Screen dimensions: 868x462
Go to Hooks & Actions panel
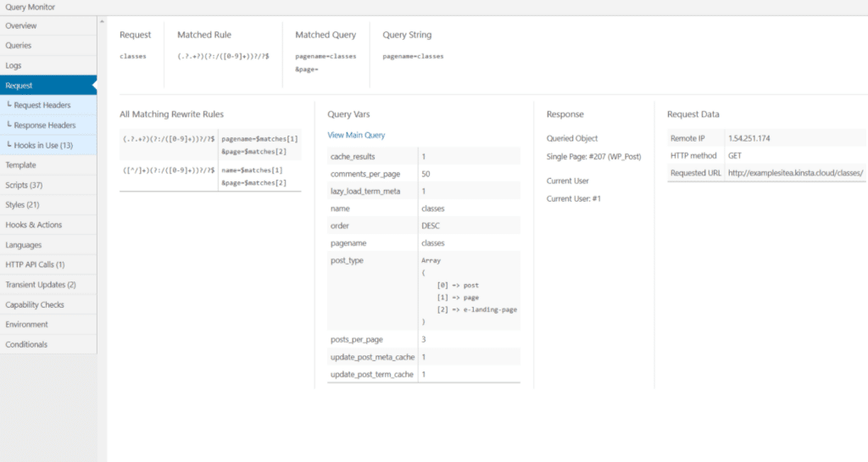click(x=34, y=225)
